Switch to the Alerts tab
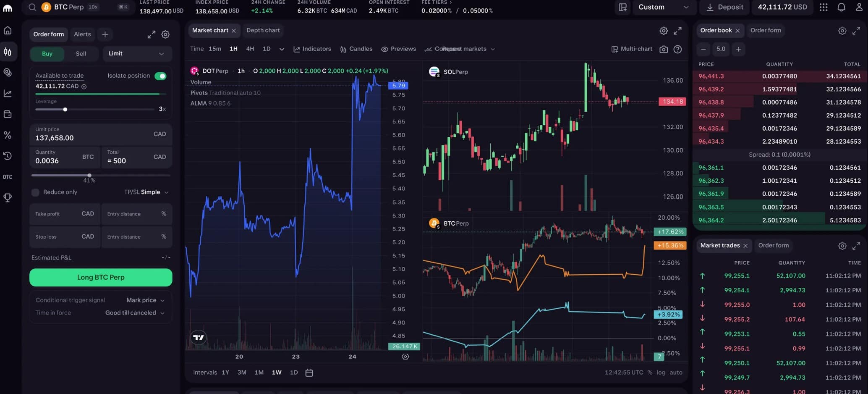 pyautogui.click(x=82, y=34)
